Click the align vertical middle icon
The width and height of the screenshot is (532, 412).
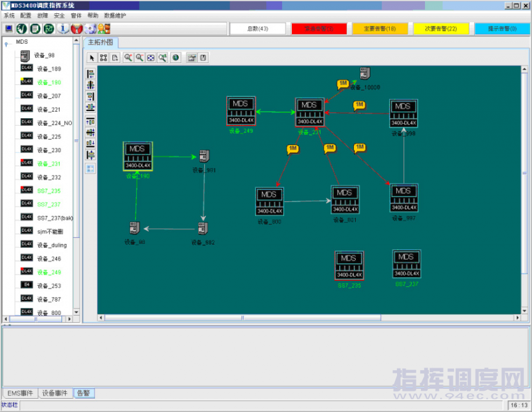pyautogui.click(x=90, y=132)
